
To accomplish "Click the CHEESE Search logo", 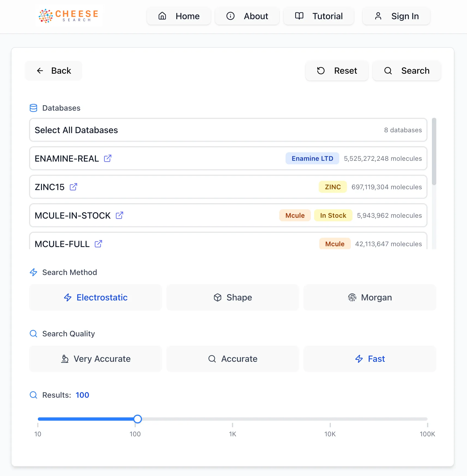I will [69, 16].
